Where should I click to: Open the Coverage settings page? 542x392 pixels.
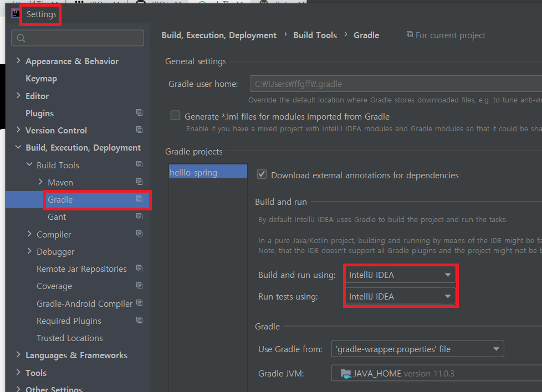54,286
